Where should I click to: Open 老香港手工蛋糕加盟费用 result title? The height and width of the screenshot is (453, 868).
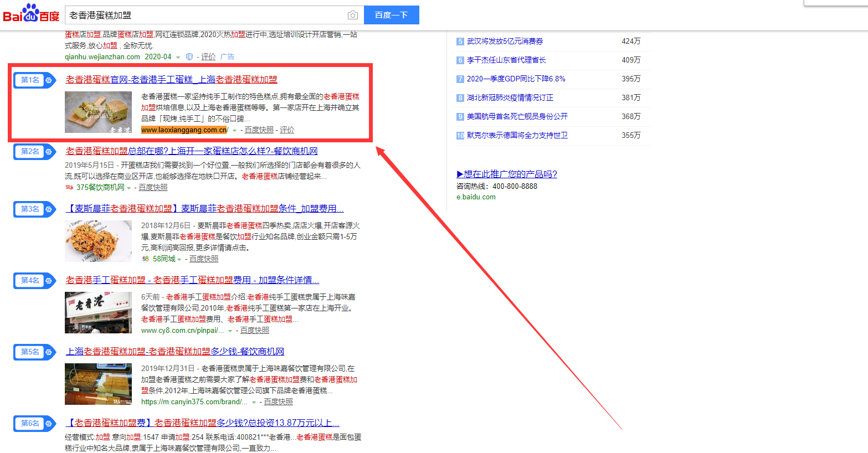(192, 280)
